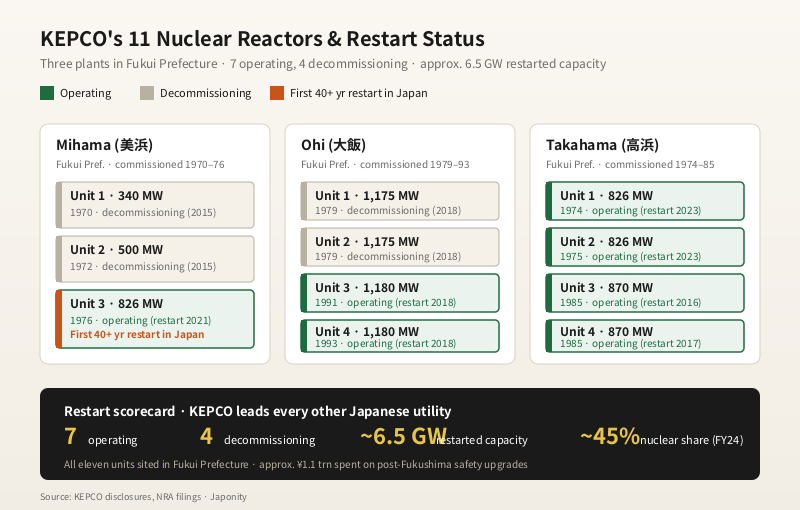Select the Takahama Unit 2 826 MW card

pos(645,247)
